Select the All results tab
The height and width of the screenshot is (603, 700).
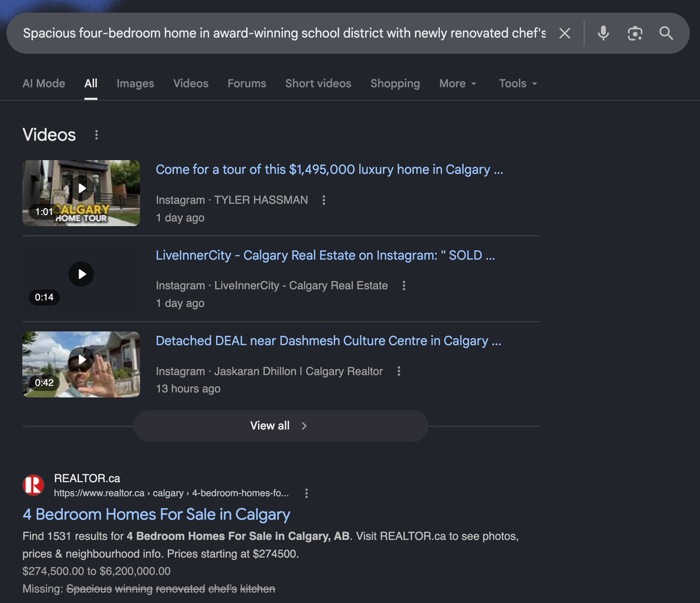(91, 84)
